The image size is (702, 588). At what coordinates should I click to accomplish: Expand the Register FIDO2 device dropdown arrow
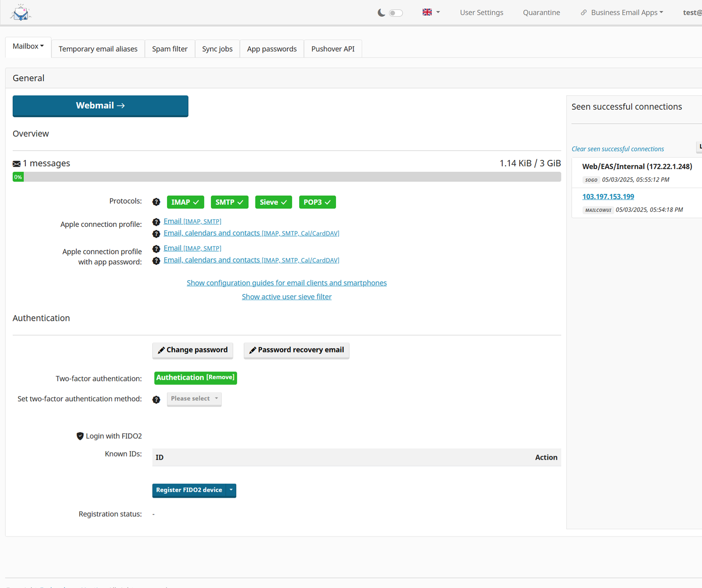point(231,490)
